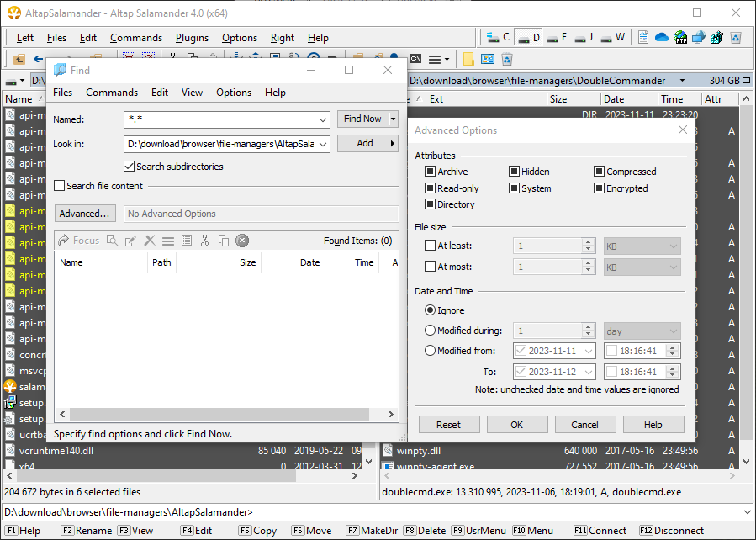Switch to drive C in drive bar

tap(497, 37)
